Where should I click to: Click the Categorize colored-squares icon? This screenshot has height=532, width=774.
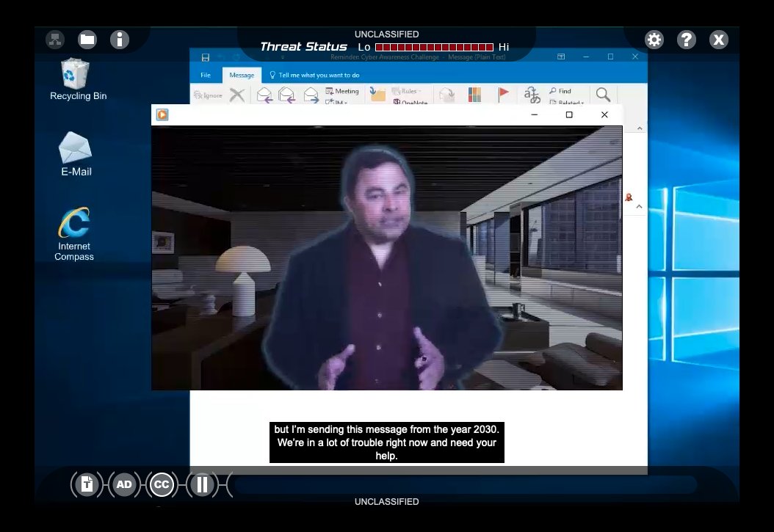click(x=473, y=94)
